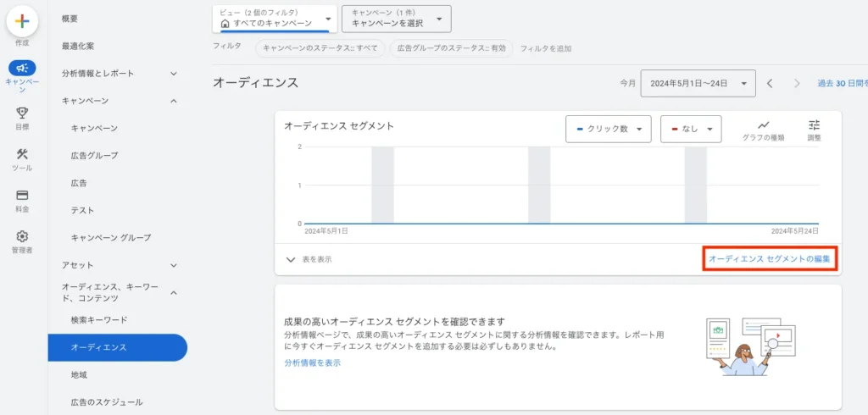Click フィルタを追加 to add filter
The width and height of the screenshot is (868, 415).
coord(545,48)
